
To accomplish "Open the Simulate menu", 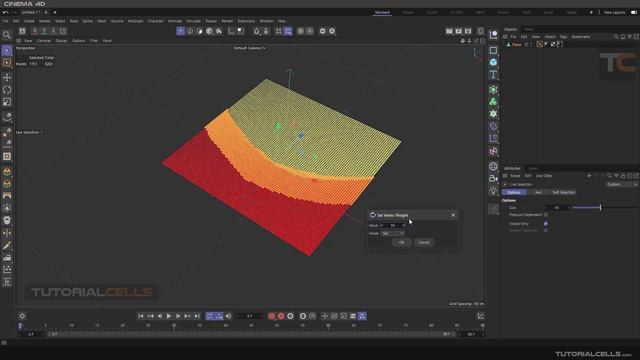I will (x=193, y=21).
